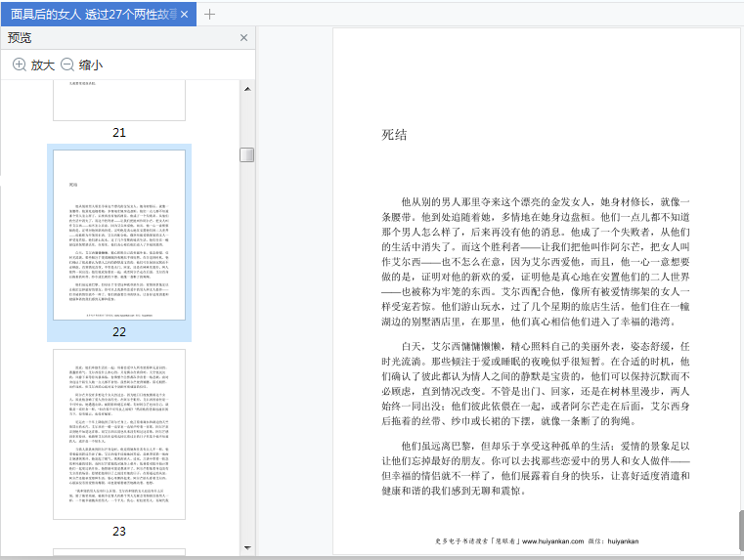This screenshot has height=560, width=744.
Task: Click the chapter heading 死结
Action: pyautogui.click(x=394, y=135)
